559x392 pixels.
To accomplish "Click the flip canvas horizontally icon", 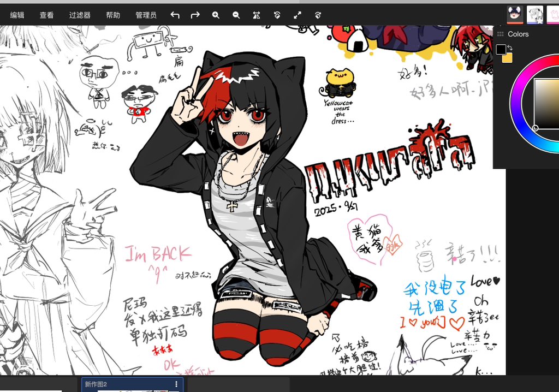I will (x=257, y=15).
